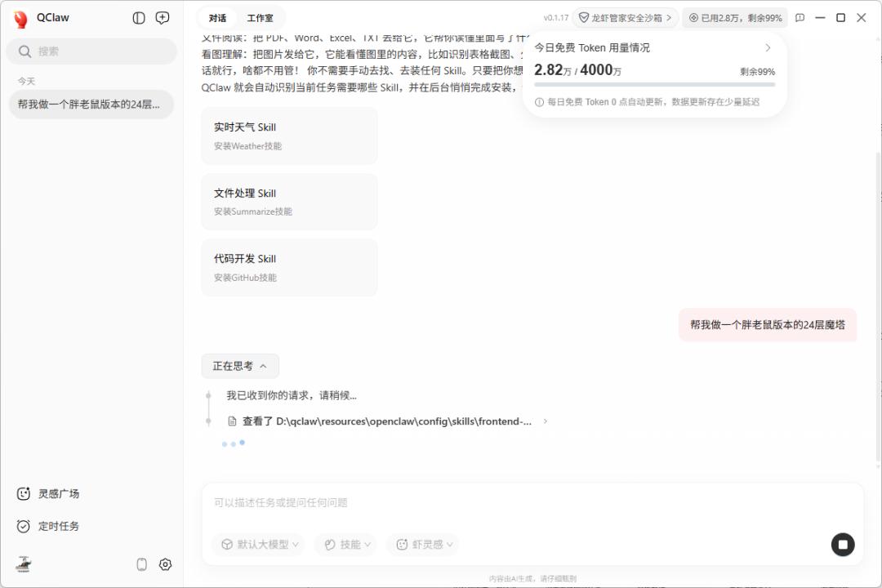Click the 技能 skill icon
Screen dimensions: 882x588
click(x=330, y=544)
